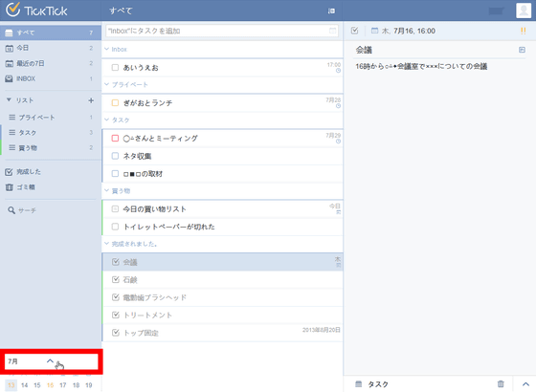Click the TickTick logo

pyautogui.click(x=36, y=11)
